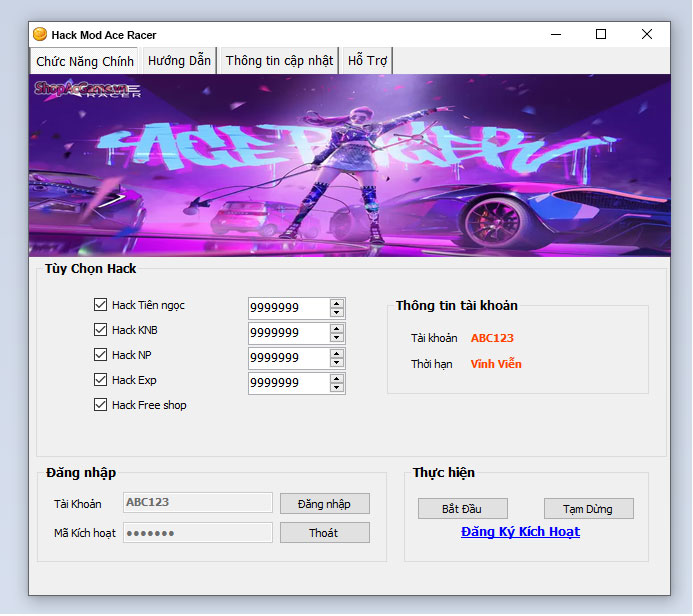This screenshot has width=693, height=616.
Task: Click the orange app icon in title bar
Action: pos(40,34)
